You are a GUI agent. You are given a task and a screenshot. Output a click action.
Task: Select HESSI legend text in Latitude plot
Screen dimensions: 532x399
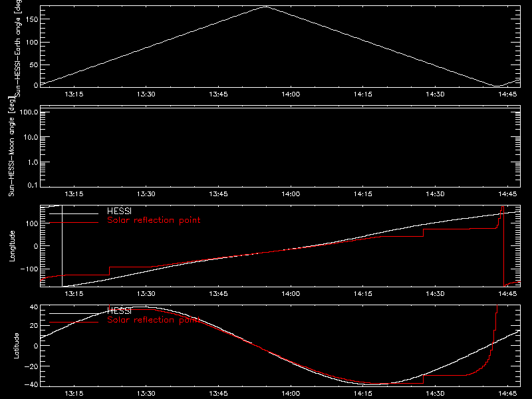[119, 311]
